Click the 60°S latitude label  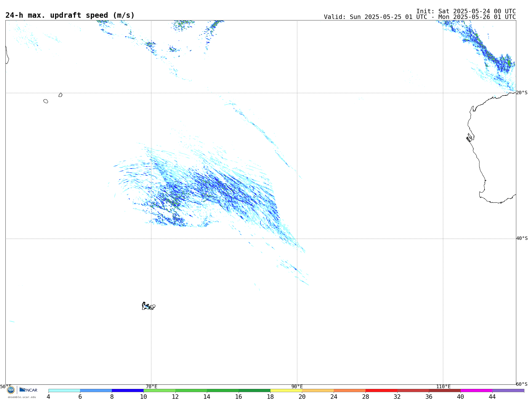tap(522, 384)
